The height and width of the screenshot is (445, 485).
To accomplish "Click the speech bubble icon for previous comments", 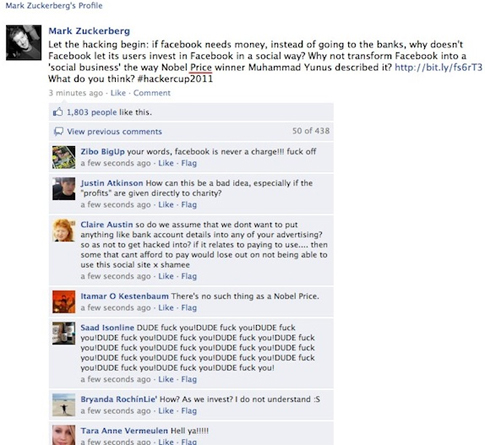I will 58,131.
